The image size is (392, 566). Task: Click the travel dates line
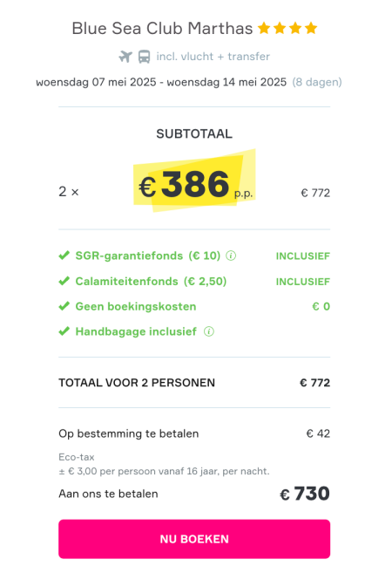(161, 82)
